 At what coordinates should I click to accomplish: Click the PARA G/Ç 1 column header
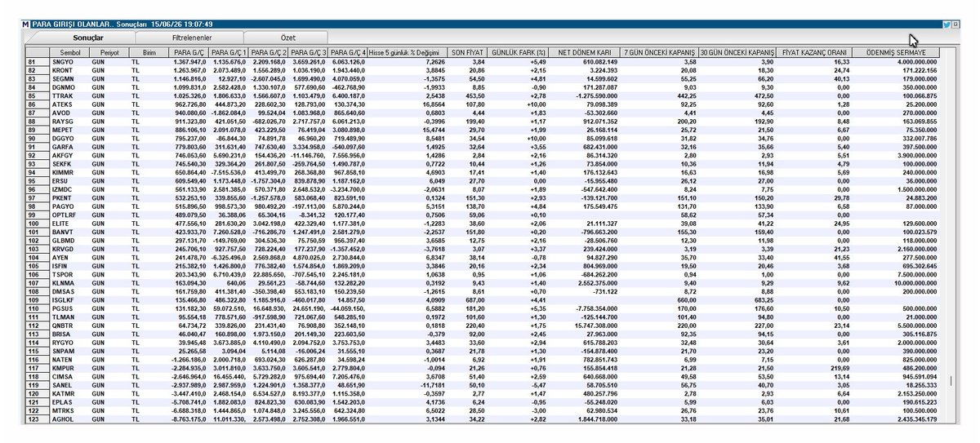point(229,52)
